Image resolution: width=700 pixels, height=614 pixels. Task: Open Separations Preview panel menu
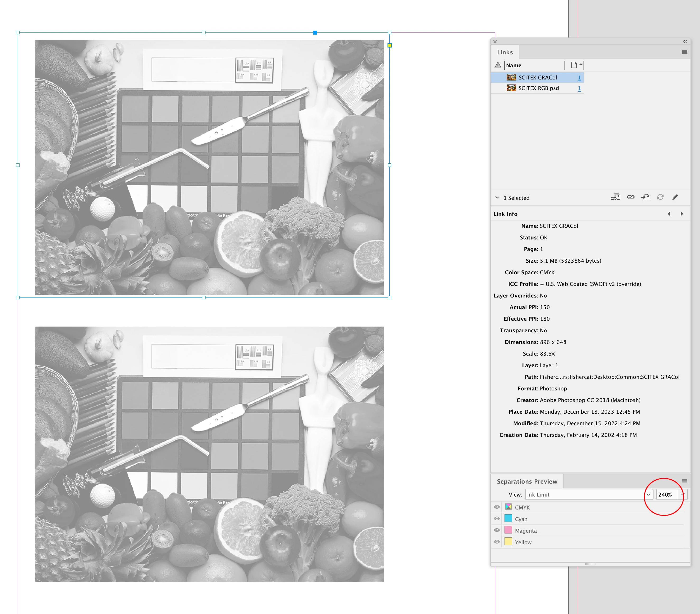(684, 481)
